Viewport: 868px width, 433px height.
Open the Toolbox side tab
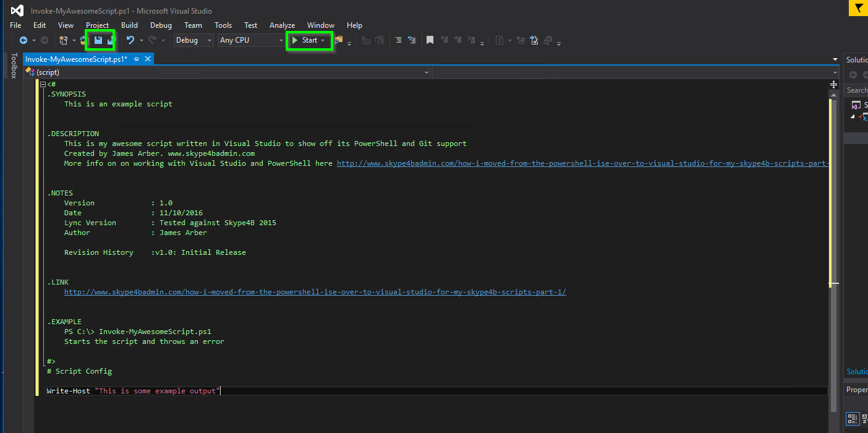click(13, 66)
